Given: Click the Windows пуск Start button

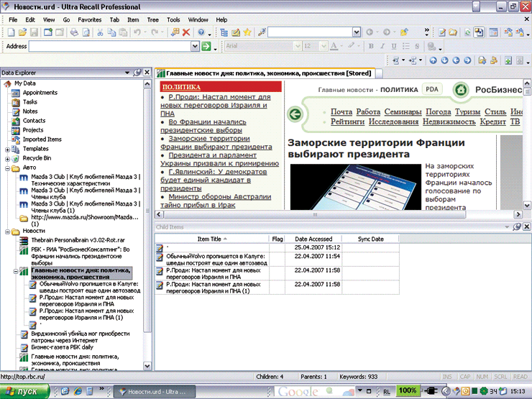Looking at the screenshot, I should [x=24, y=391].
